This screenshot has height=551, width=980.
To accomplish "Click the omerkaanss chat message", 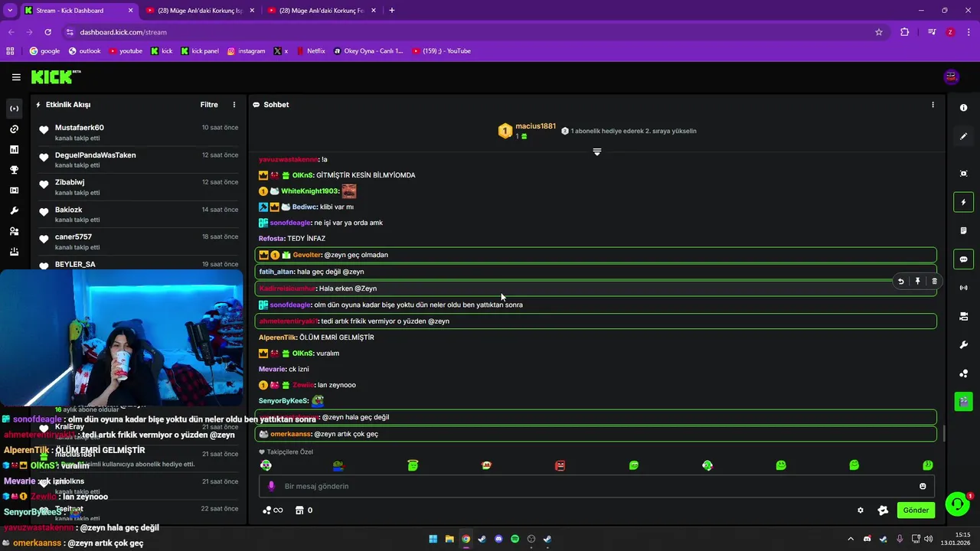I will (596, 434).
